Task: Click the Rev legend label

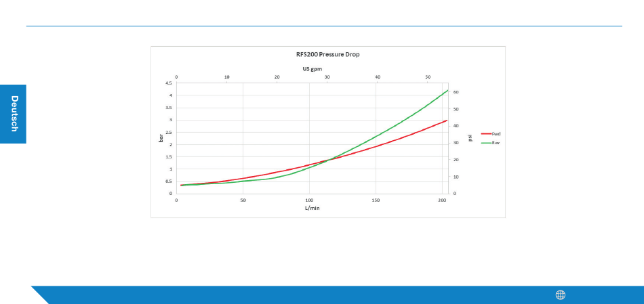Action: tap(496, 143)
